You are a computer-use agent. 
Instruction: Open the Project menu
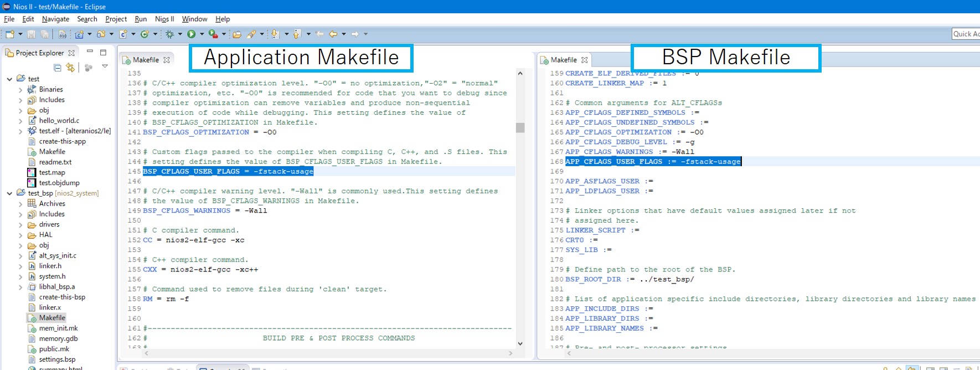116,19
